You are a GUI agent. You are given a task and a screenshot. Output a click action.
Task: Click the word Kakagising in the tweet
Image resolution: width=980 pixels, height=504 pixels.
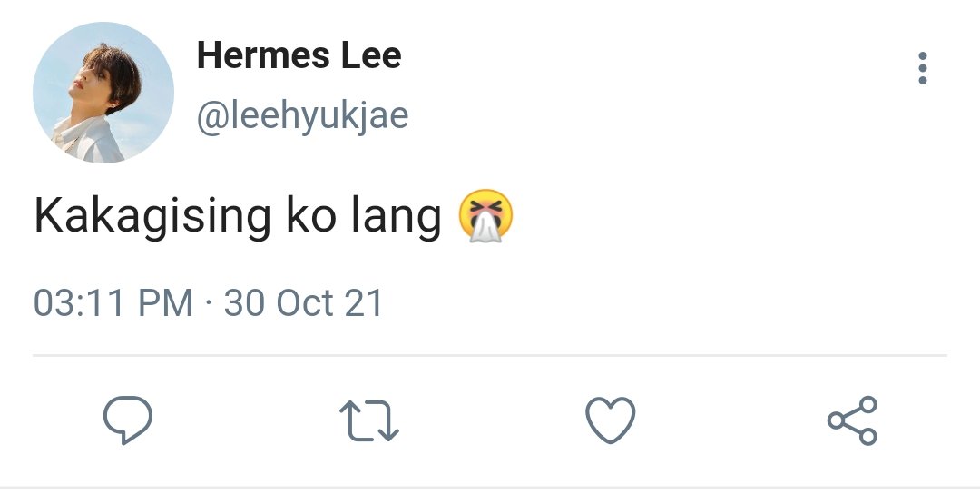click(152, 216)
